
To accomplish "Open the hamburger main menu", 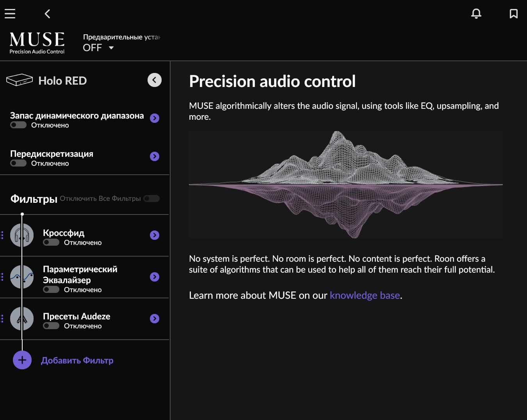I will pos(10,14).
